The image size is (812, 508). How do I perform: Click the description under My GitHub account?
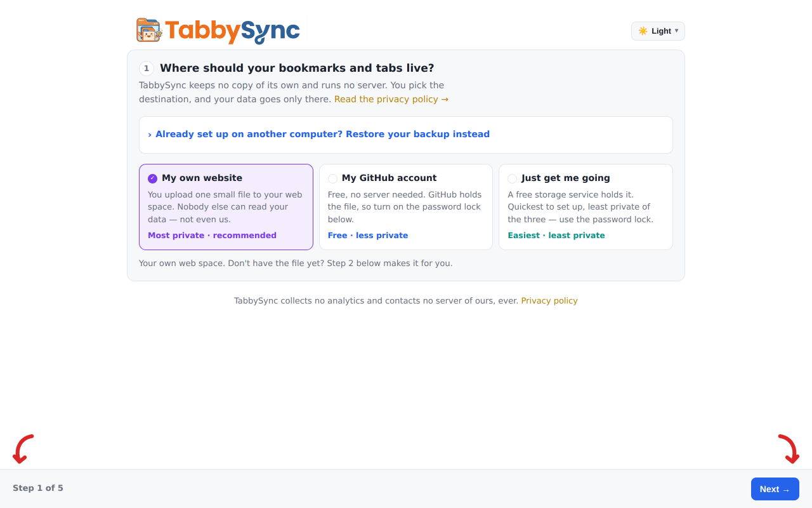tap(405, 207)
